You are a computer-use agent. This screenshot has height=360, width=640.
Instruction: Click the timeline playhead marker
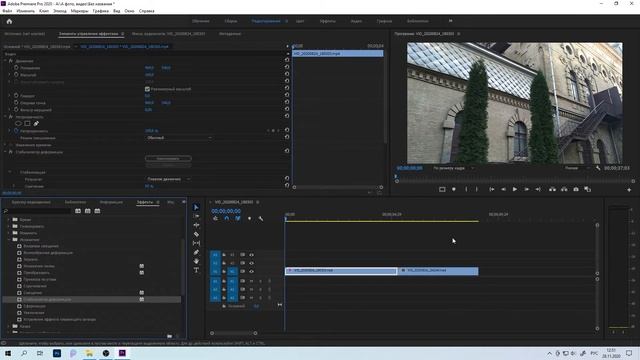tap(285, 219)
